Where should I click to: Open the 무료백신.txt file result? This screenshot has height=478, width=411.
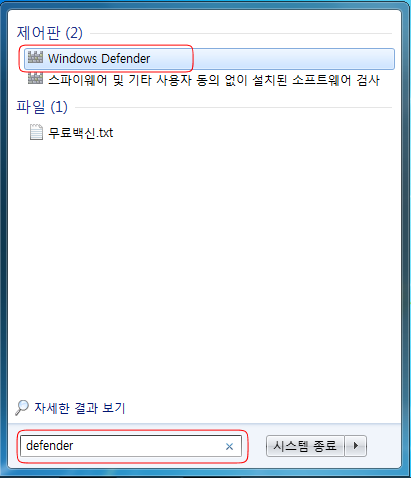pos(81,133)
